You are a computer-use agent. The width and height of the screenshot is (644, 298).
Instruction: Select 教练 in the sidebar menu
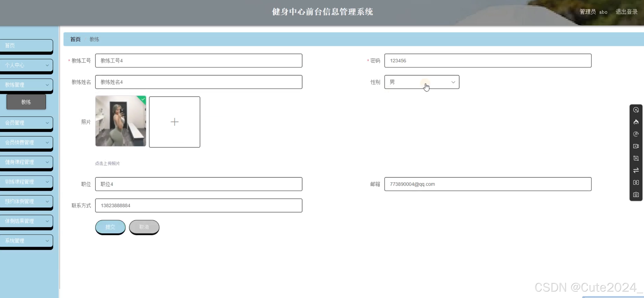coord(26,102)
